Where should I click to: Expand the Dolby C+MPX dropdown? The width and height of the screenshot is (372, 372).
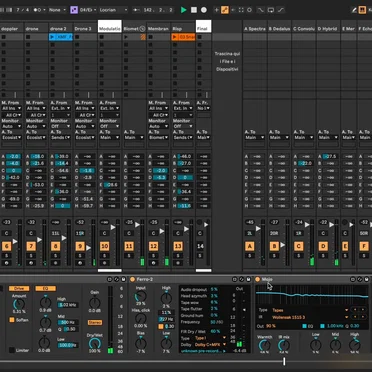coord(210,345)
